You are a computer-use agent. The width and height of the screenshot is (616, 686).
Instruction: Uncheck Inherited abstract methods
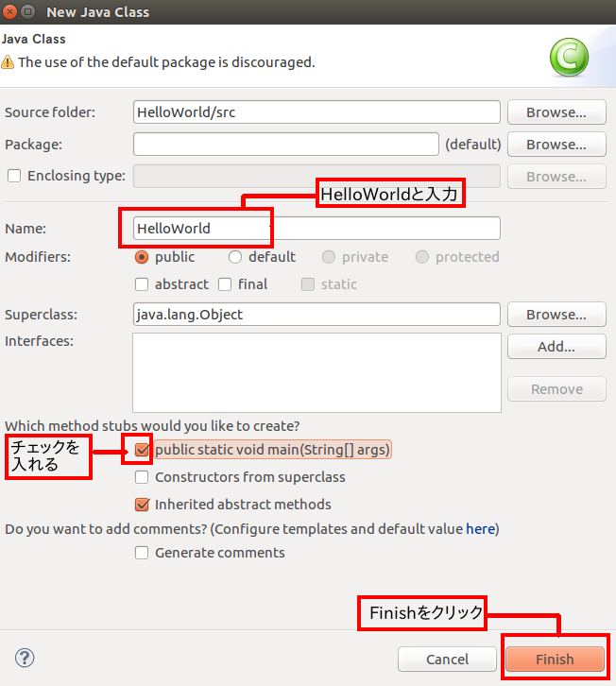(142, 505)
